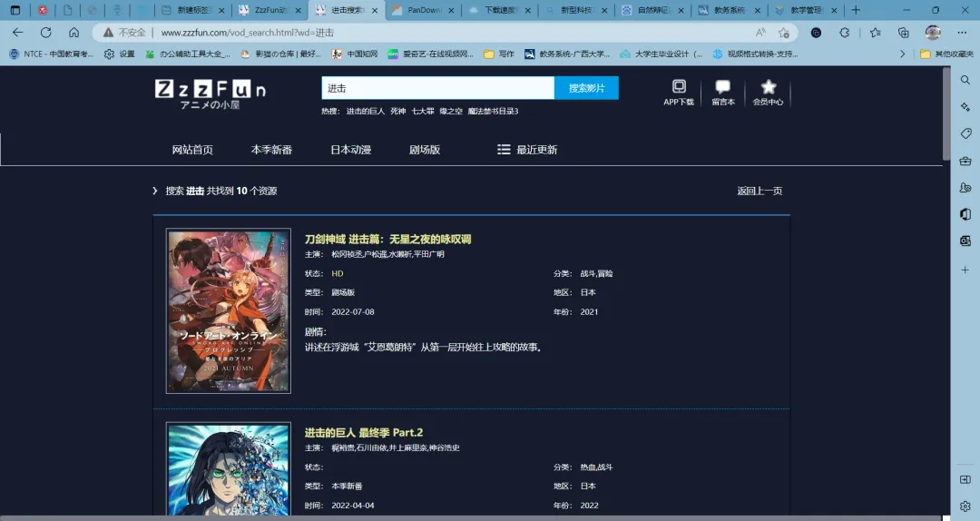Open the tab actions menu icon
980x521 pixels.
pyautogui.click(x=15, y=10)
